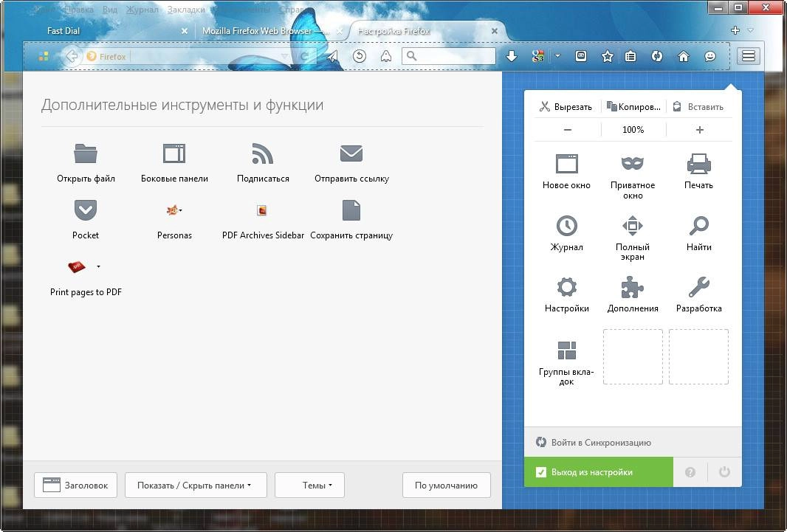Viewport: 787px width, 532px height.
Task: Close the Fast Dial tab
Action: click(x=185, y=31)
